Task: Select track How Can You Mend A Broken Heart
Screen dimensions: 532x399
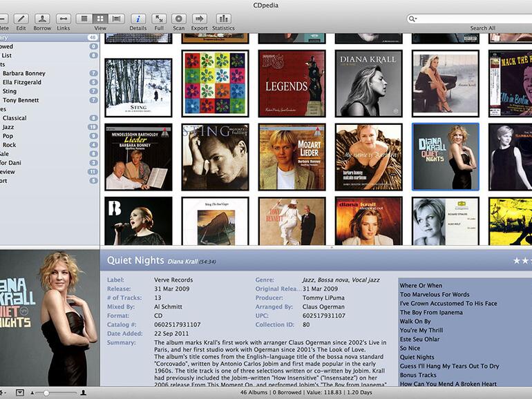Action: tap(448, 384)
